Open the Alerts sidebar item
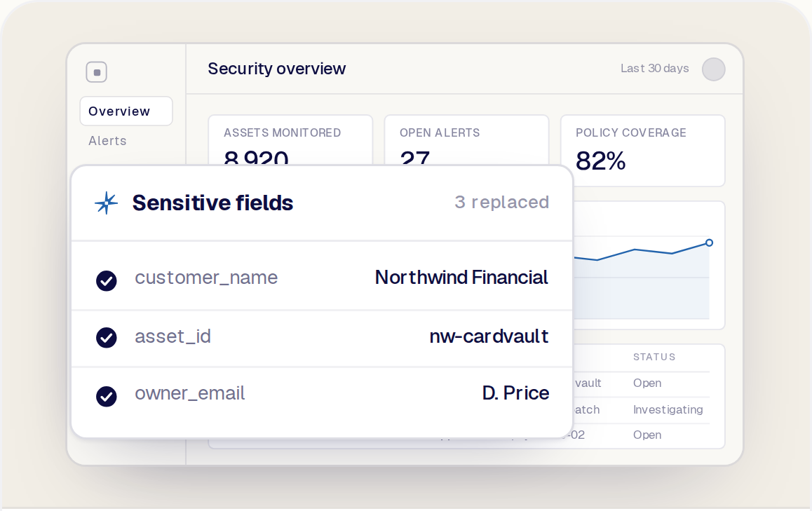This screenshot has height=511, width=812. [x=107, y=141]
